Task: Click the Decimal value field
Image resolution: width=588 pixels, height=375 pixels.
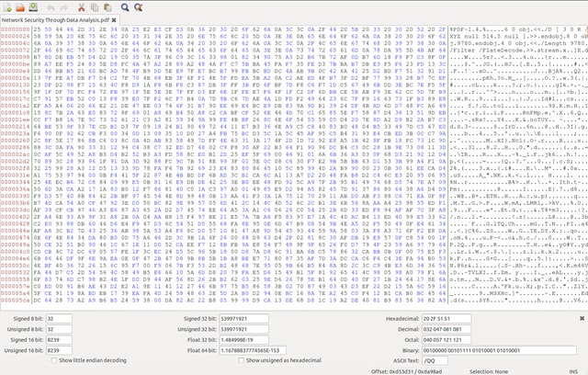Action: (447, 329)
